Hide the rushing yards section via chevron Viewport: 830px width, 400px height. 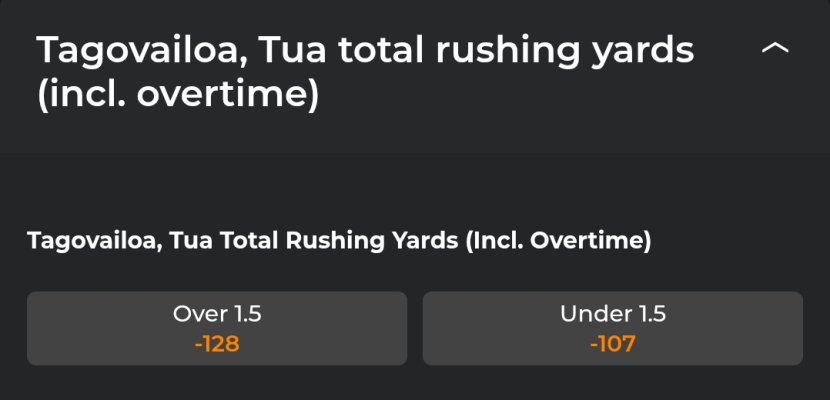point(775,49)
